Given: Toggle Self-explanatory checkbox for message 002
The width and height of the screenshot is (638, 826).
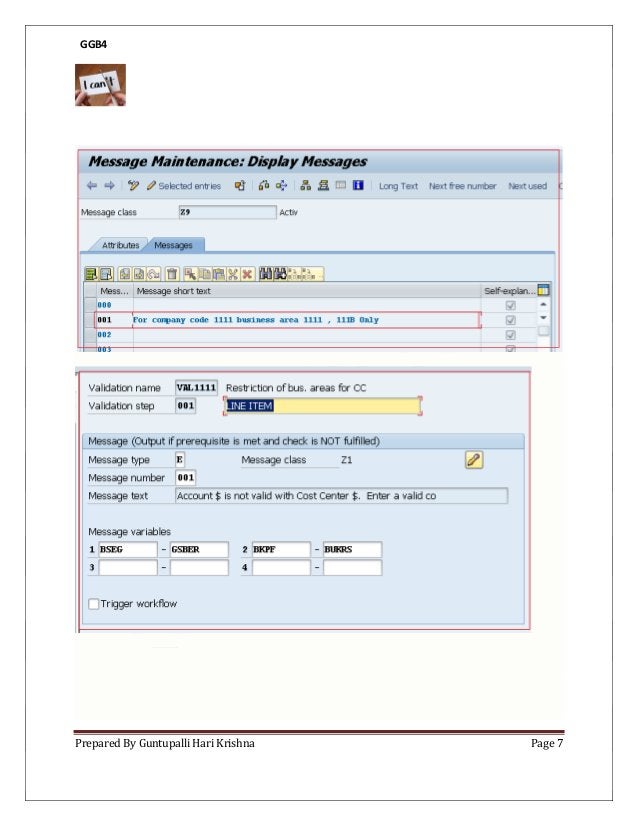Looking at the screenshot, I should (510, 335).
